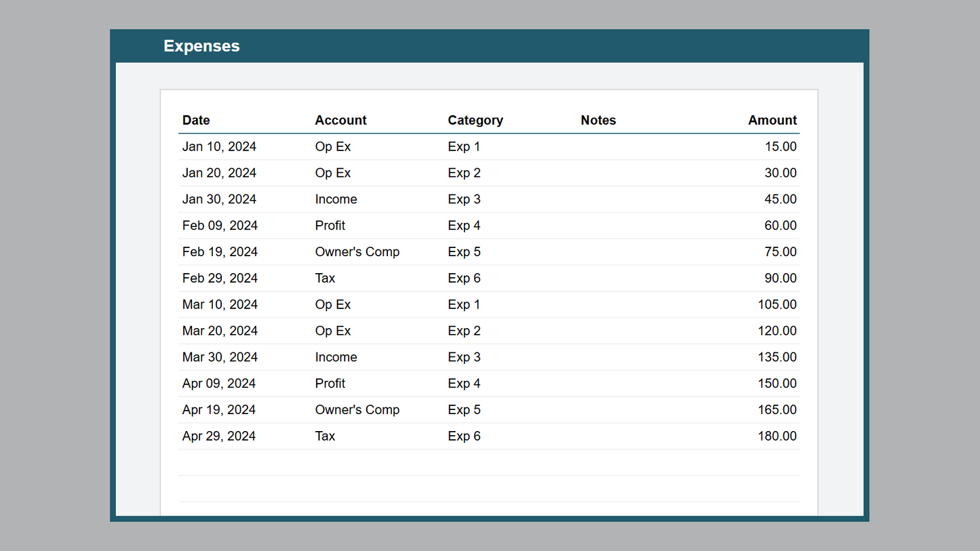This screenshot has height=551, width=980.
Task: Click the Date column header
Action: click(x=196, y=120)
